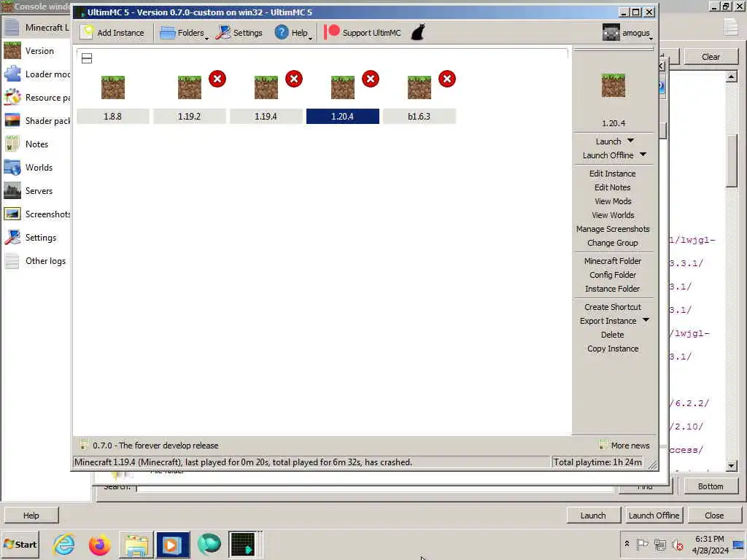Select Notes page in console sidebar

pos(36,144)
